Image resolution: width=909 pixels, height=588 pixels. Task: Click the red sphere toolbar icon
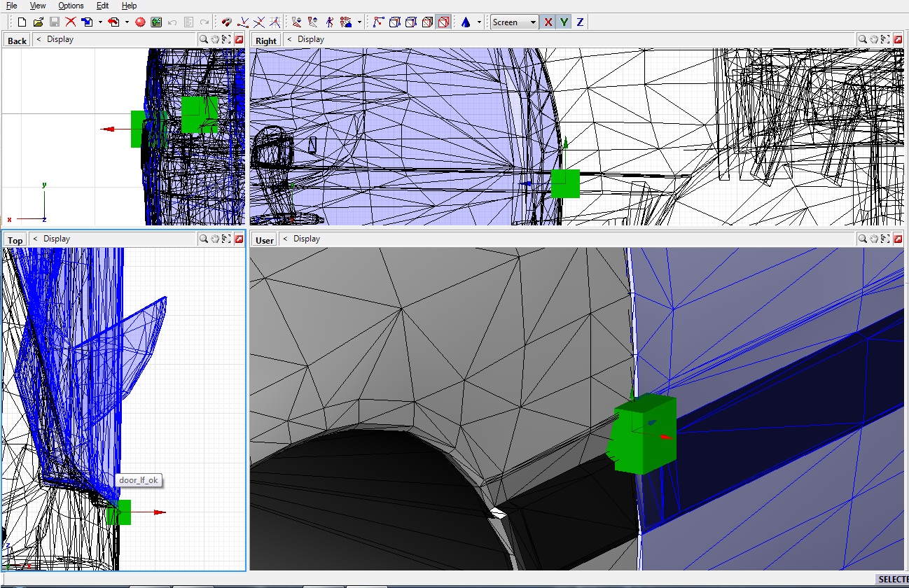(140, 22)
